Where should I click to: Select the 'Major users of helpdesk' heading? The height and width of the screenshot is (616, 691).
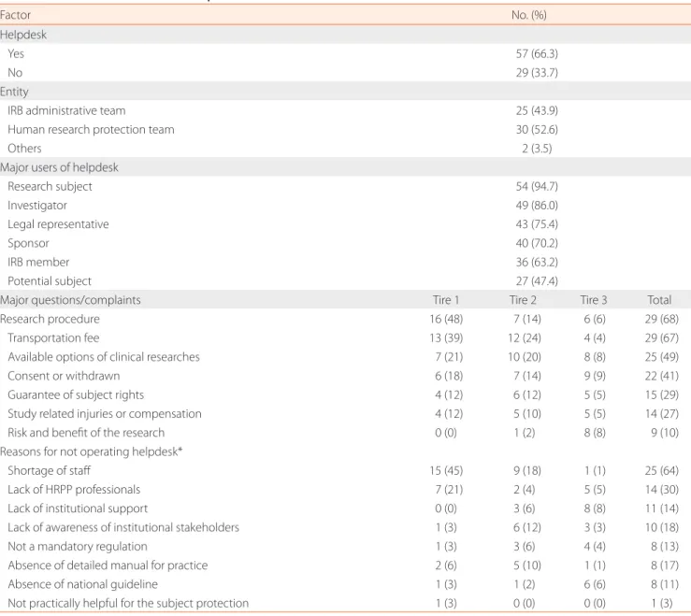coord(59,167)
